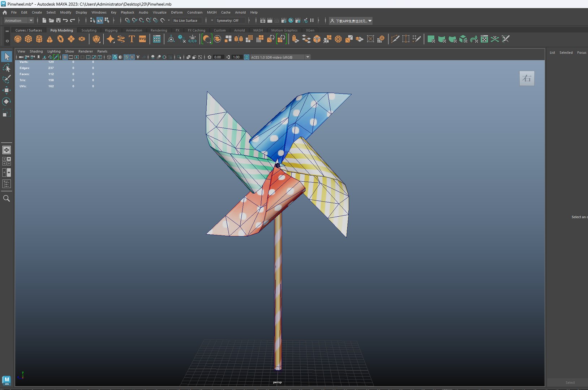Click the exposure value field 0.00
The image size is (588, 390).
click(218, 57)
